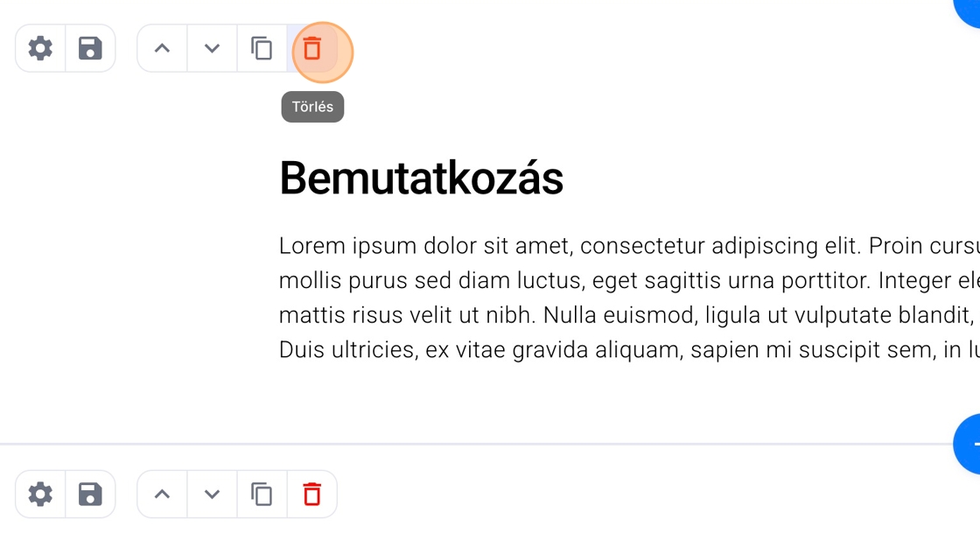
Task: Click the word "consectetur" in the paragraph
Action: coord(642,246)
